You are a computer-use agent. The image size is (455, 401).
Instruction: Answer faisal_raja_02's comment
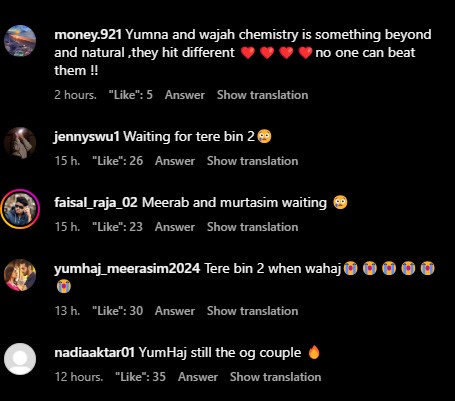pyautogui.click(x=175, y=227)
